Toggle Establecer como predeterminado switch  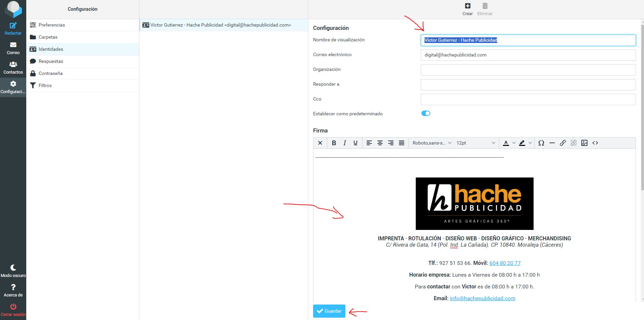(x=426, y=114)
